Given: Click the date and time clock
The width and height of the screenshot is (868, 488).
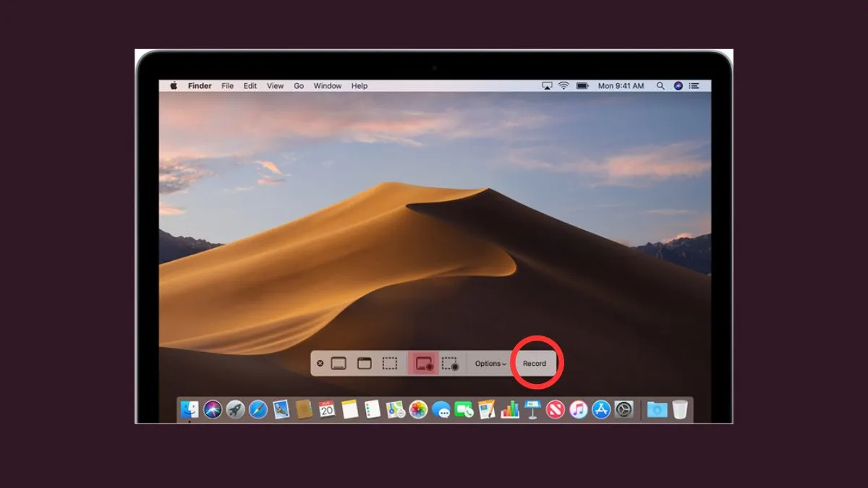Looking at the screenshot, I should coord(621,85).
